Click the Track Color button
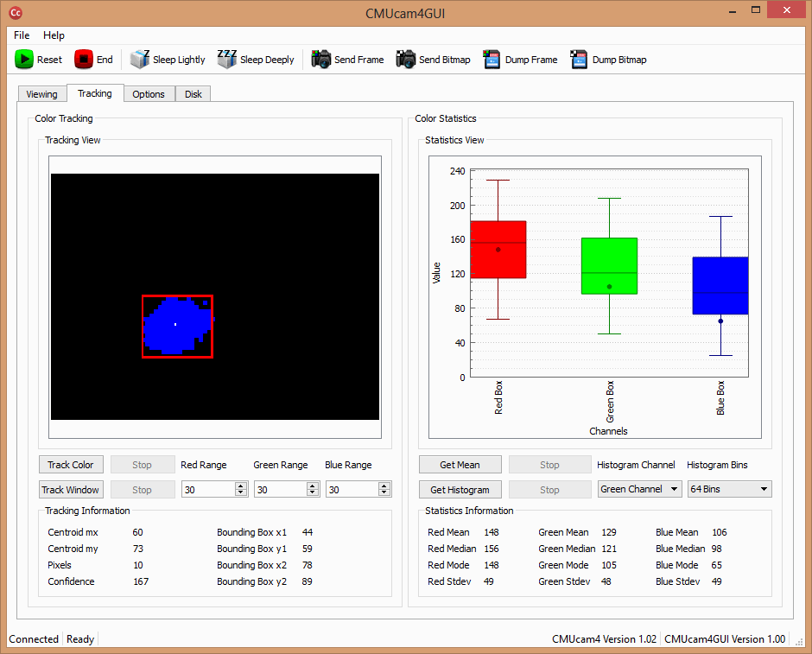The image size is (812, 654). coord(71,465)
